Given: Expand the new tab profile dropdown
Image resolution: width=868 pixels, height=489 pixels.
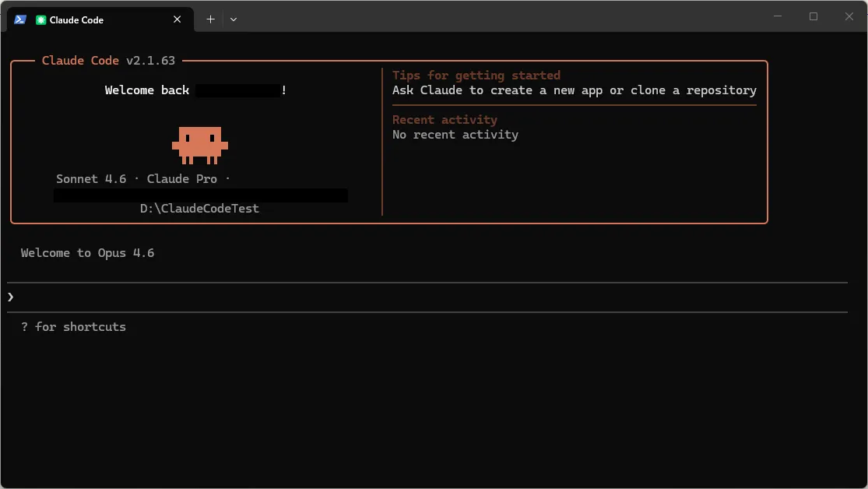Looking at the screenshot, I should coord(234,19).
